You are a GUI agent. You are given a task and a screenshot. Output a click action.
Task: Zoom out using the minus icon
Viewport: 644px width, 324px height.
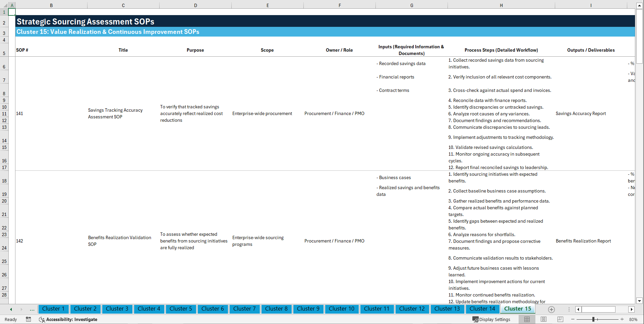573,319
